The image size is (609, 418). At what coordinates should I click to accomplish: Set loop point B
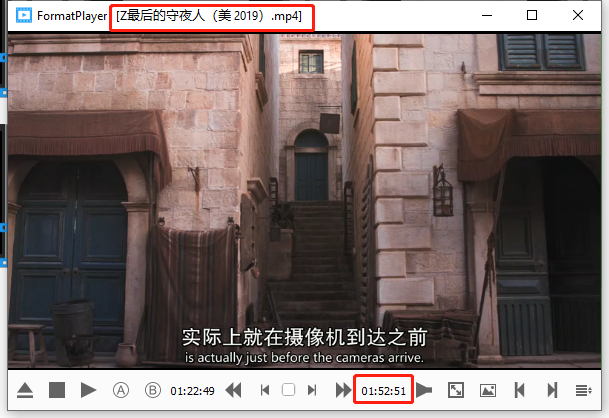click(153, 390)
